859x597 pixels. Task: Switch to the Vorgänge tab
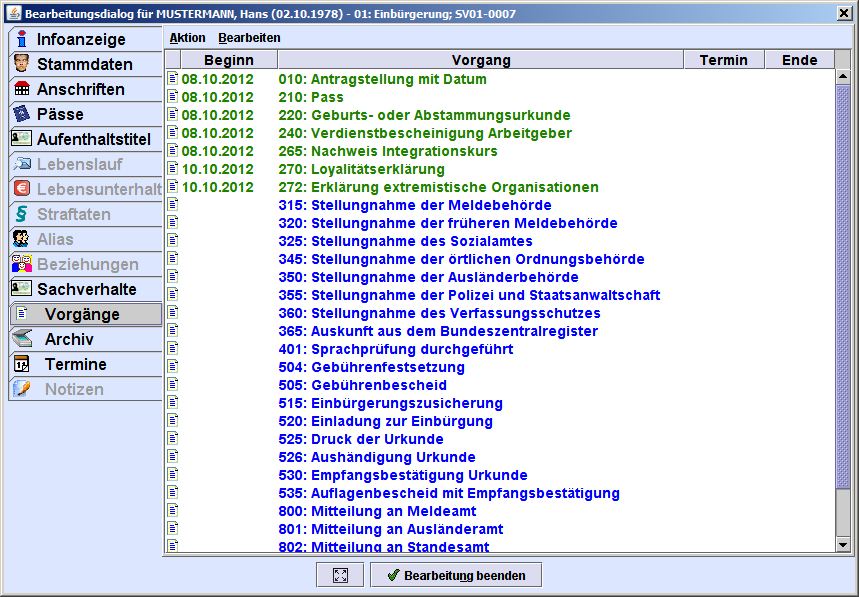pyautogui.click(x=86, y=314)
